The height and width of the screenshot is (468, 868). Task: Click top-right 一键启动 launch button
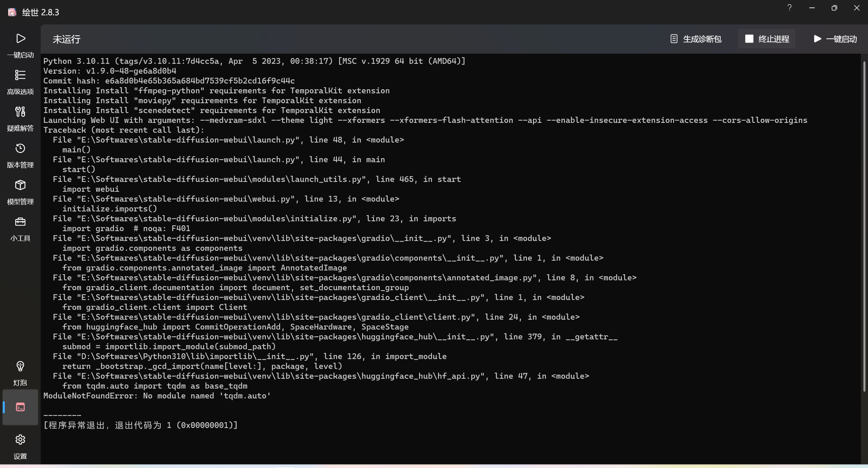pyautogui.click(x=835, y=39)
